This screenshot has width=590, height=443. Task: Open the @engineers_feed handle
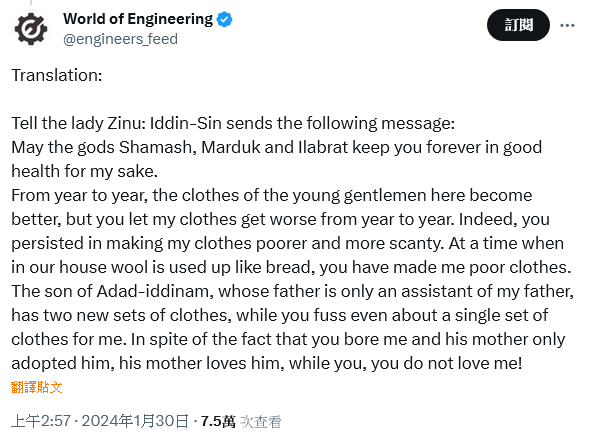click(120, 39)
